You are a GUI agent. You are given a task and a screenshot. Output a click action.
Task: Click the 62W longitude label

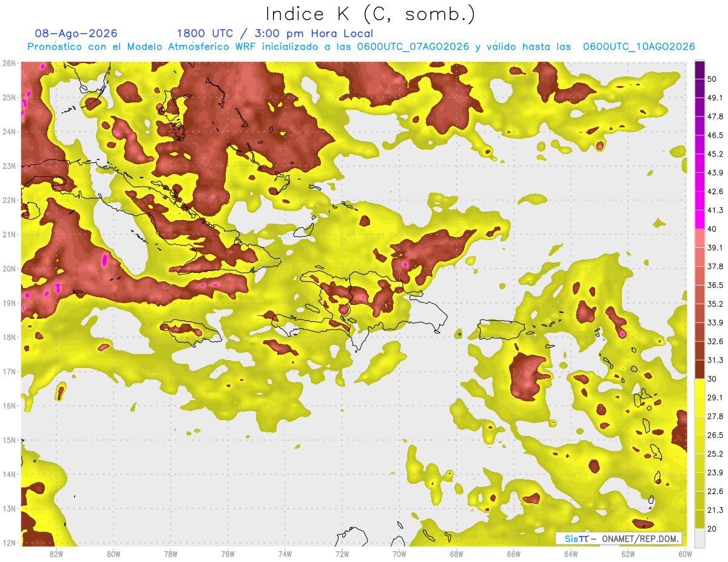(x=628, y=554)
